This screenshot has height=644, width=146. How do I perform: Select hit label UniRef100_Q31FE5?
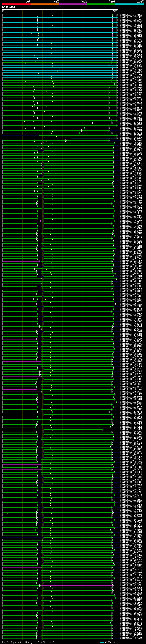point(131,261)
